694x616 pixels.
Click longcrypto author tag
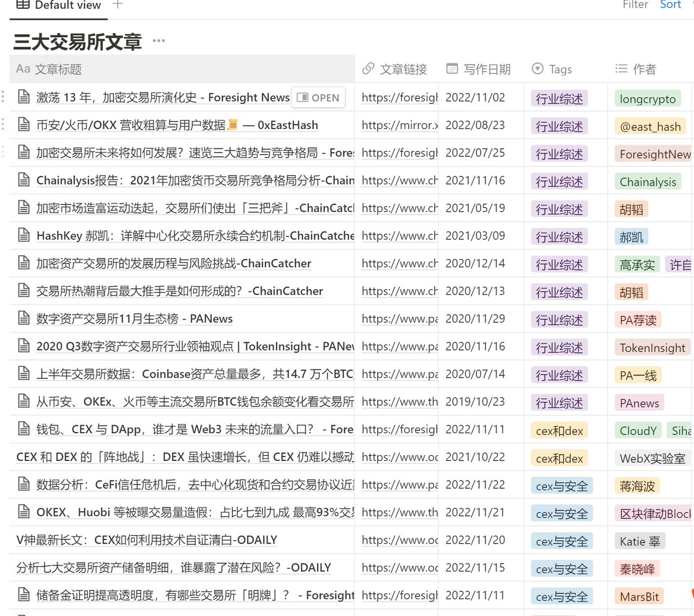[648, 98]
